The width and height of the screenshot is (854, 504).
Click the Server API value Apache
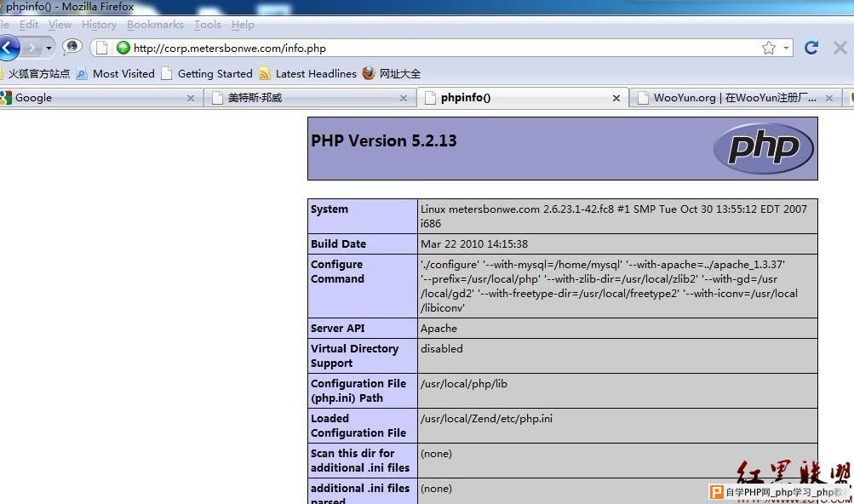(x=438, y=329)
